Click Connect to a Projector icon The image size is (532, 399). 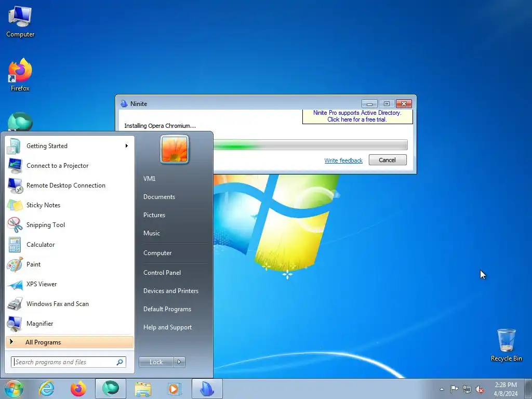14,166
